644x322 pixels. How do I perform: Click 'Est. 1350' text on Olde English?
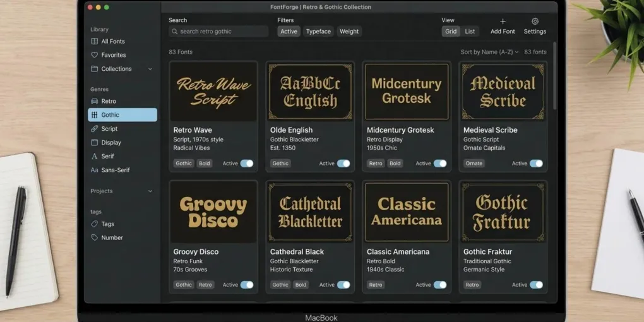283,148
